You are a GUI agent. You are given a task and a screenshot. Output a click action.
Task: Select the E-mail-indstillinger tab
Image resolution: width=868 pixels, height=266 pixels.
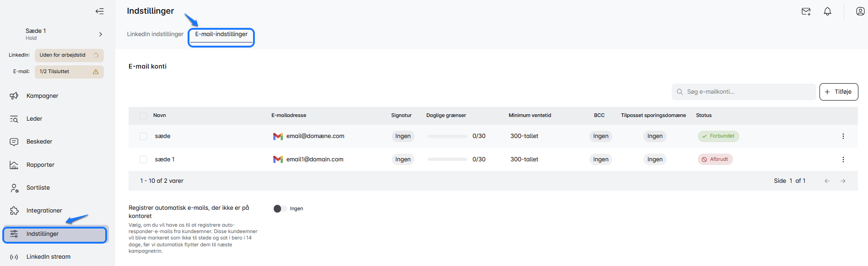click(221, 34)
